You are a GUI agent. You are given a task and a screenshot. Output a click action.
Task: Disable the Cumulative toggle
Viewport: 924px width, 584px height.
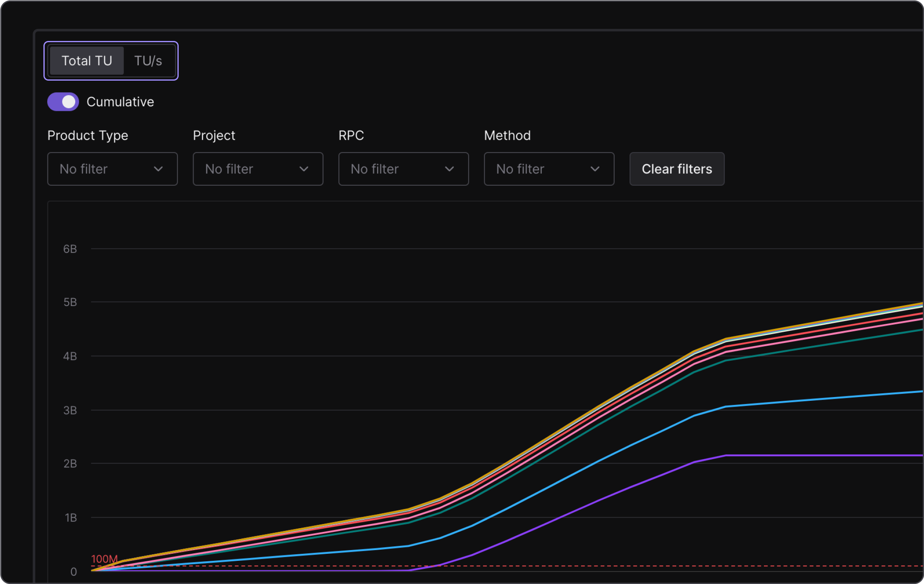click(x=63, y=101)
